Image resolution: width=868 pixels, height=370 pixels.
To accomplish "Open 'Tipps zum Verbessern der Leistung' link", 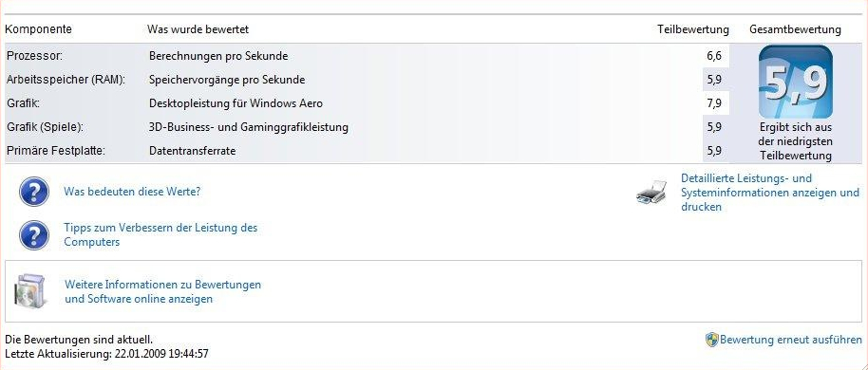I will [x=160, y=234].
